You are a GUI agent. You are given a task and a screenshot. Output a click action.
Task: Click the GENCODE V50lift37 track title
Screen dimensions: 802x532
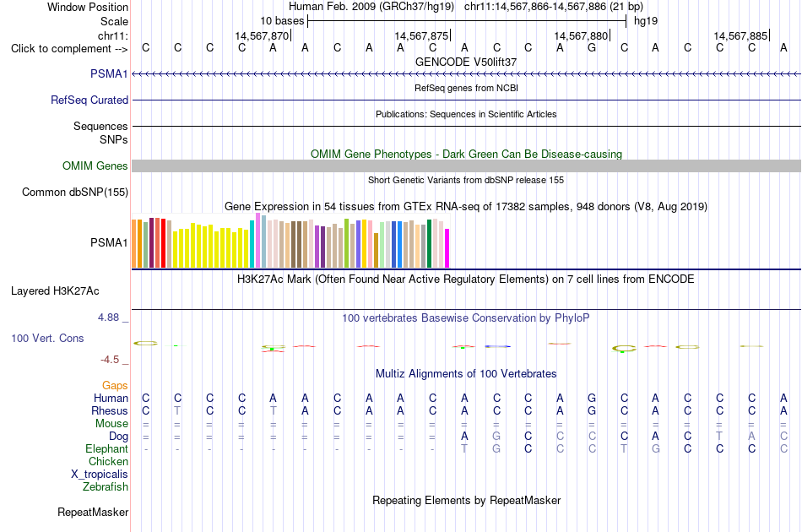pyautogui.click(x=466, y=62)
